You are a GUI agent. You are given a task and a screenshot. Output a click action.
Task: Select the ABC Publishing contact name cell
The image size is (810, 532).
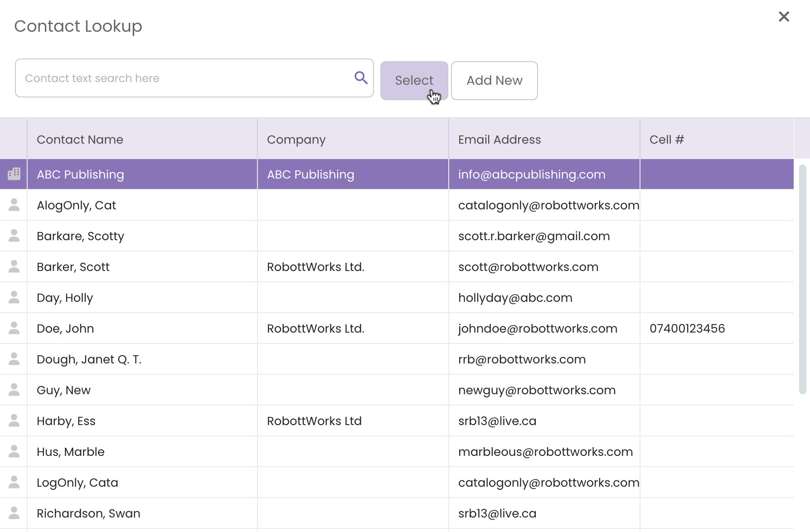pos(142,174)
